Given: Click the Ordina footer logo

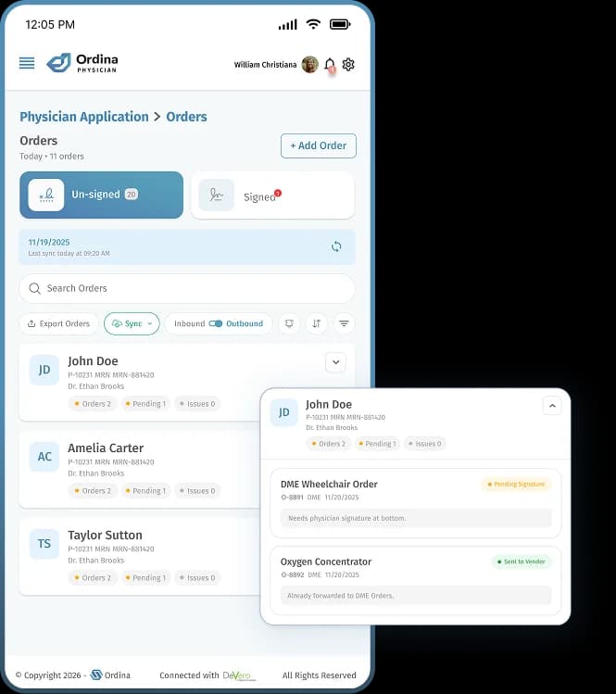Looking at the screenshot, I should tap(110, 675).
